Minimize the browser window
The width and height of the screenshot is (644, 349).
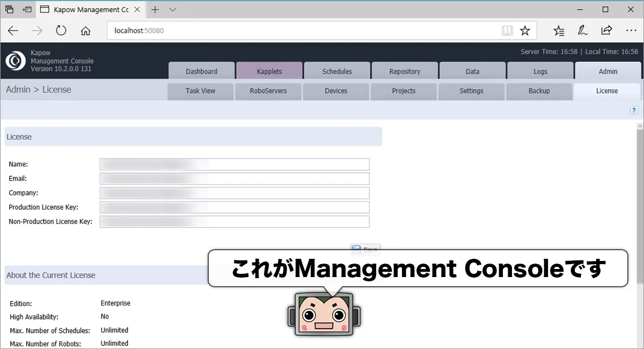(581, 10)
